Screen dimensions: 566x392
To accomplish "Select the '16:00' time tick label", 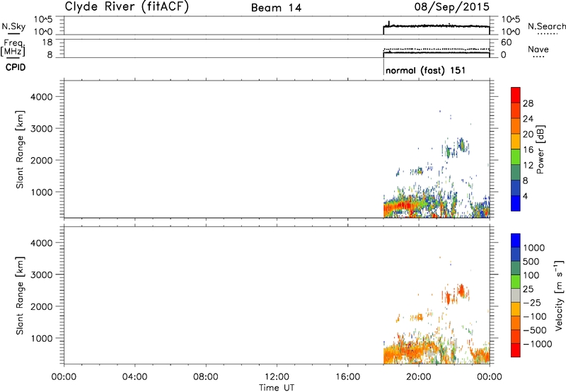I will pos(347,376).
